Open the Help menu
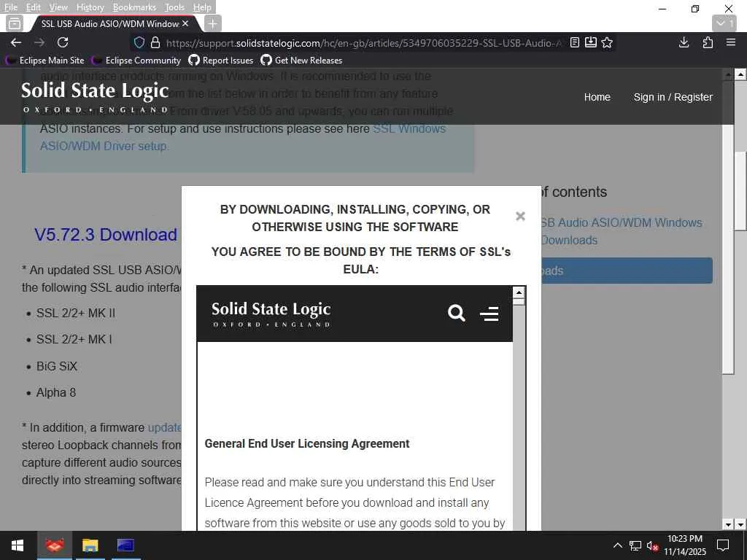 [202, 7]
